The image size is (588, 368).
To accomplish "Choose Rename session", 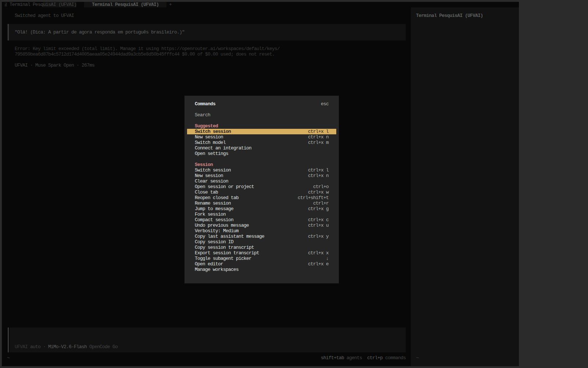I will 261,203.
